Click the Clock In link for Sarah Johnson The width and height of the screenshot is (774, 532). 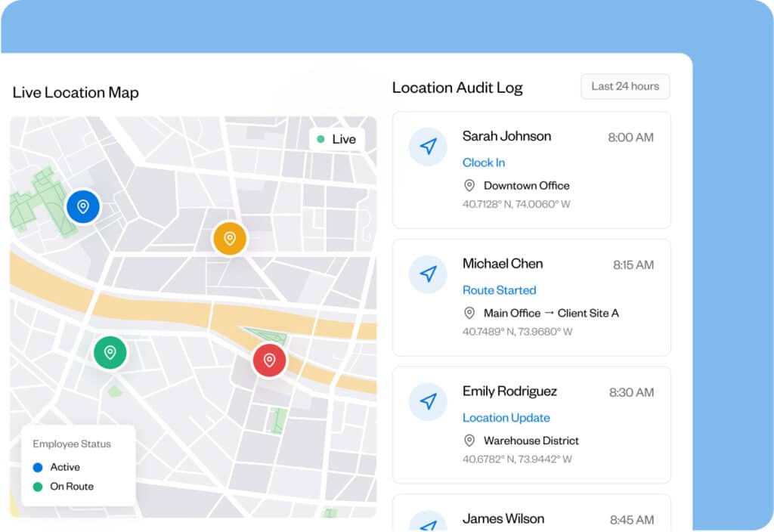coord(484,162)
